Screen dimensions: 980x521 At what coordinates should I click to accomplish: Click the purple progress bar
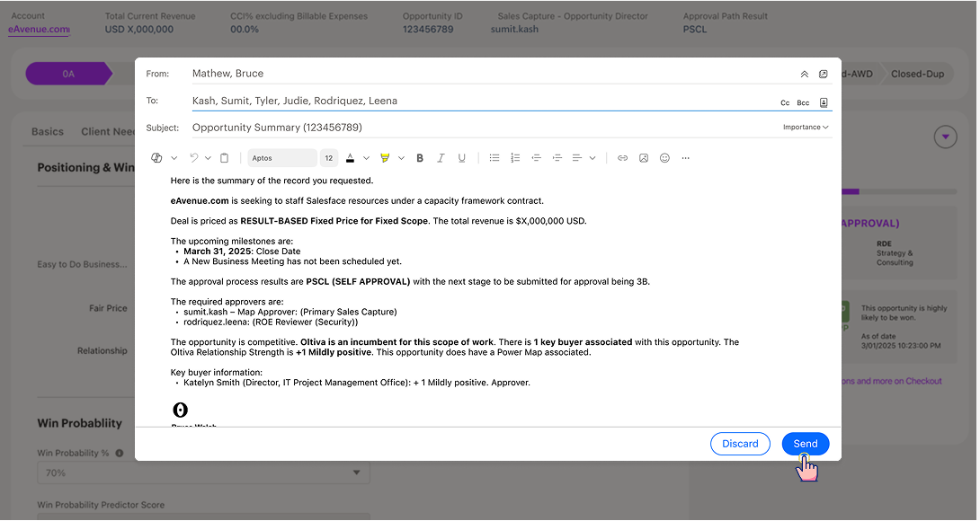tap(850, 192)
